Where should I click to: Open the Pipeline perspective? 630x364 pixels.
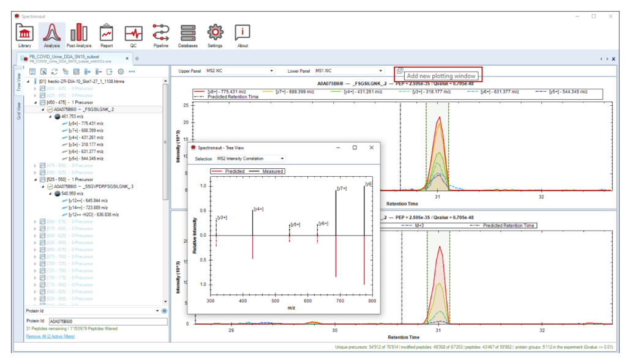[160, 35]
